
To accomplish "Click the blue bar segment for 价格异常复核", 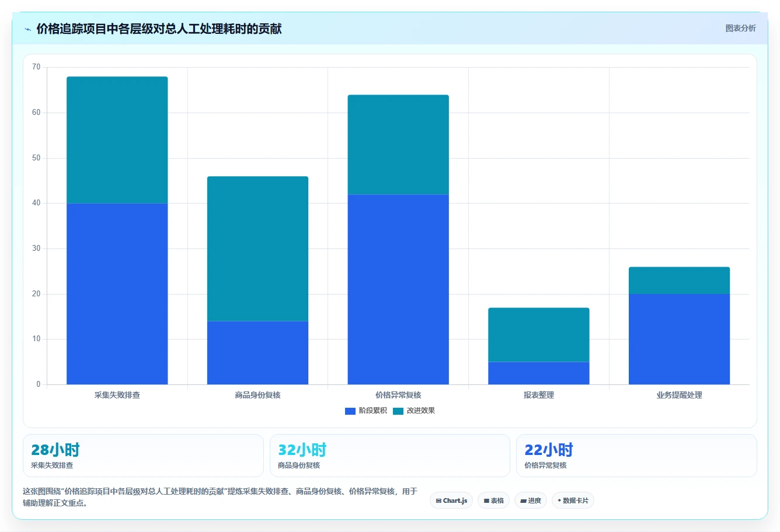I will point(398,289).
